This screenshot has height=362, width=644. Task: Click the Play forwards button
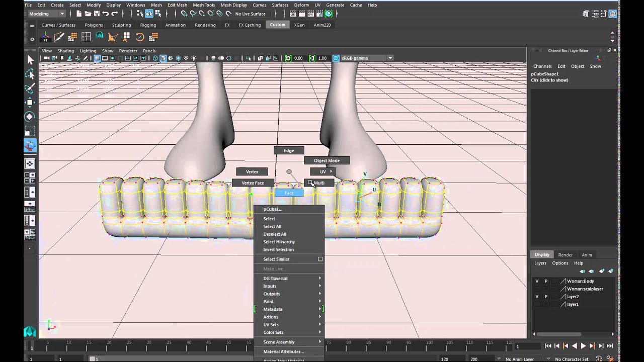click(x=583, y=346)
